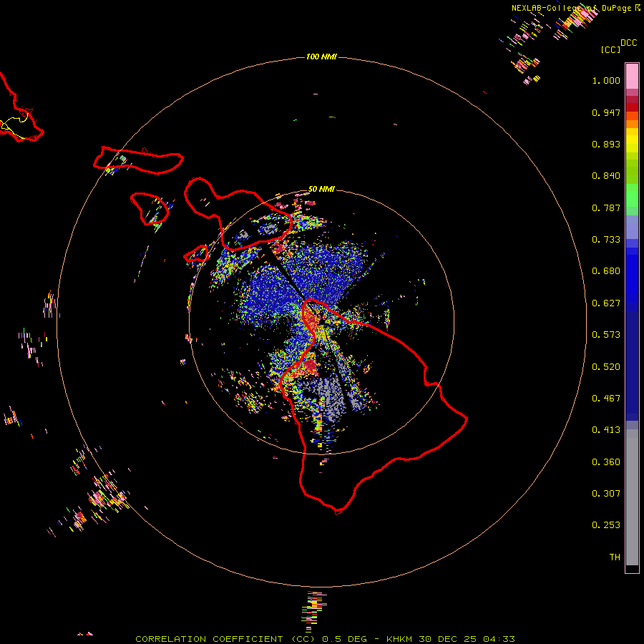Click the DCC [CC] legend title
The height and width of the screenshot is (644, 644).
click(x=618, y=46)
